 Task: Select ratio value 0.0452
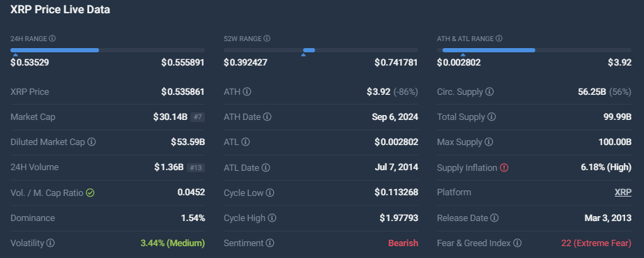191,192
